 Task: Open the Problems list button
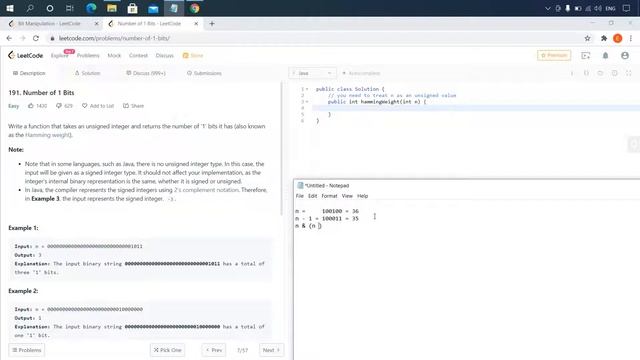[27, 350]
